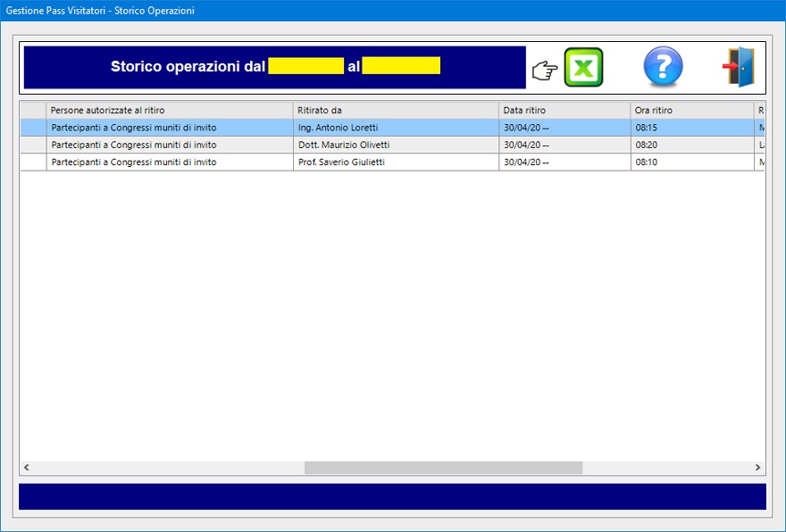
Task: Click the 'Data ritiro' column header
Action: (564, 110)
